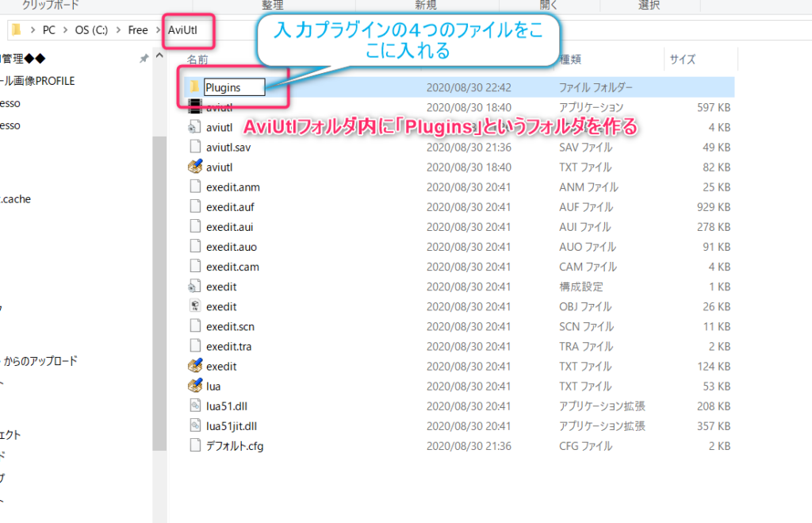Sort by the 名前 column header
Screen dimensions: 812x523
point(197,60)
